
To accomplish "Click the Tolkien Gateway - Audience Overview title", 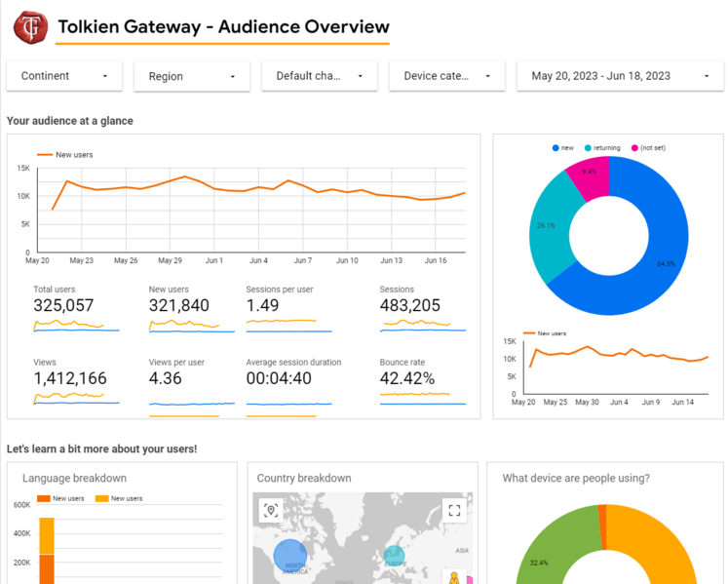I will click(x=223, y=27).
